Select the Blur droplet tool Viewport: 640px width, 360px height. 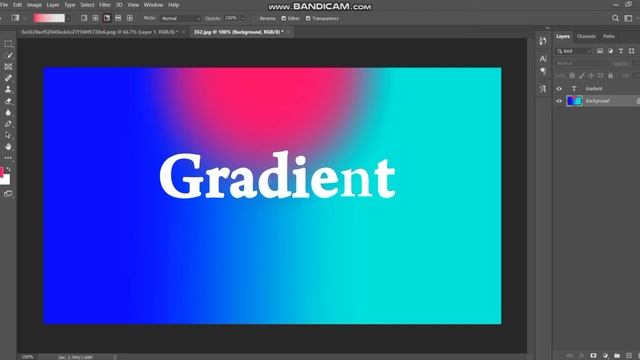[x=8, y=112]
